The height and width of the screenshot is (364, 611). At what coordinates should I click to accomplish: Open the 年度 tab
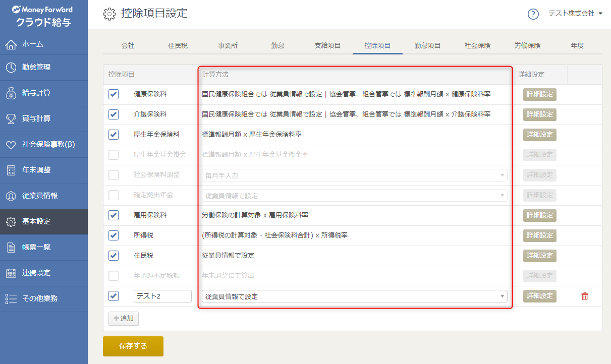(x=577, y=45)
